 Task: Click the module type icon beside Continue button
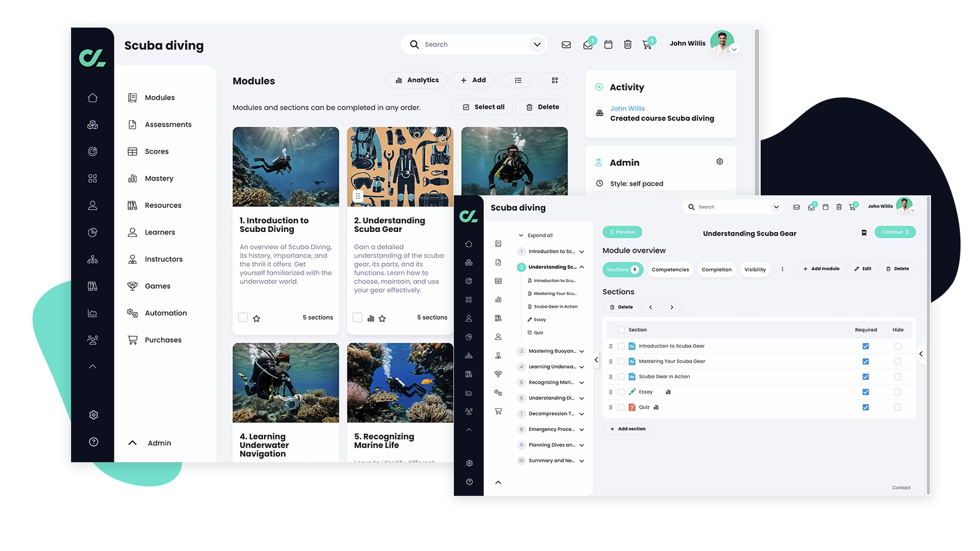coord(864,233)
